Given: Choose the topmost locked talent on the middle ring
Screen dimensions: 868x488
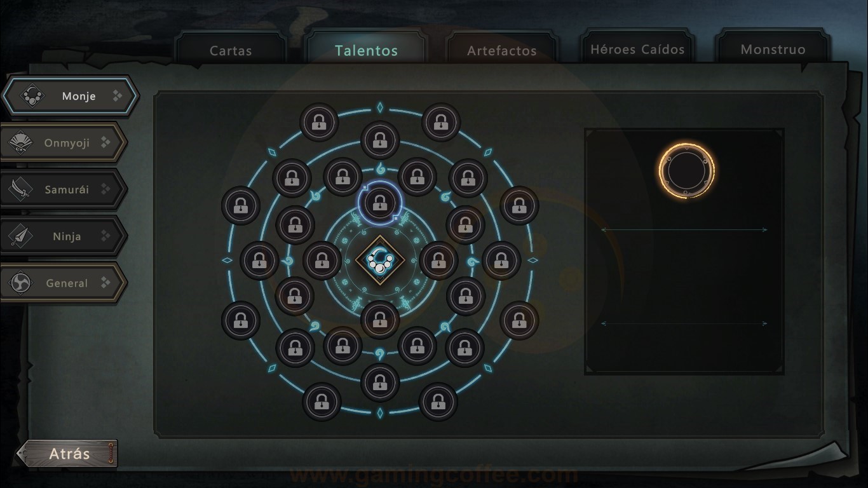Looking at the screenshot, I should pos(380,140).
